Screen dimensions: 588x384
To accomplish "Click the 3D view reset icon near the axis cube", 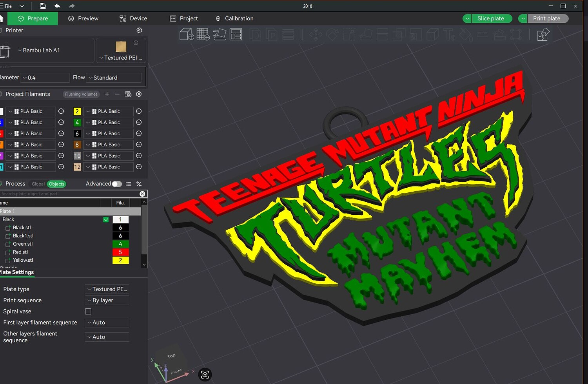I will [x=205, y=375].
